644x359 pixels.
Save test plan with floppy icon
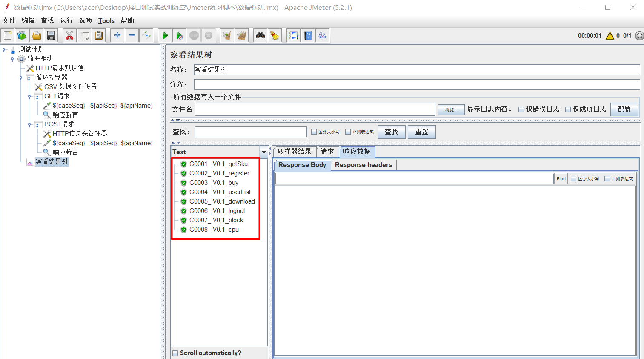click(51, 35)
